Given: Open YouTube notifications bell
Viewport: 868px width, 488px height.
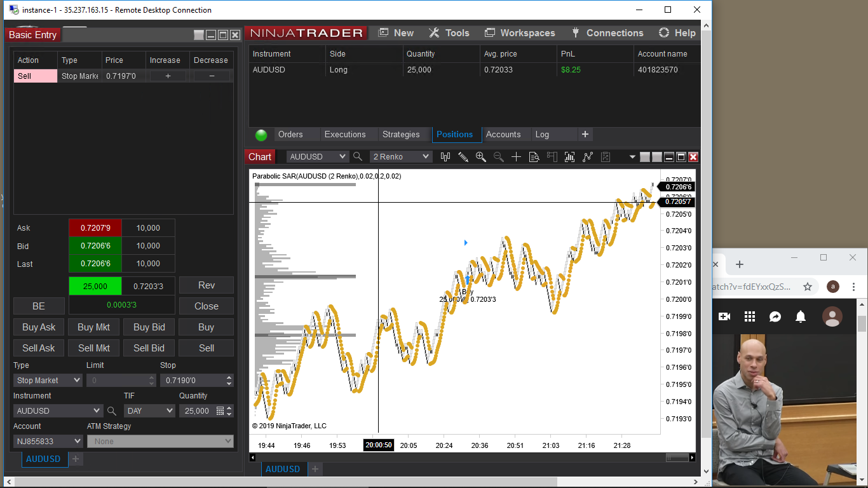Looking at the screenshot, I should click(x=801, y=316).
